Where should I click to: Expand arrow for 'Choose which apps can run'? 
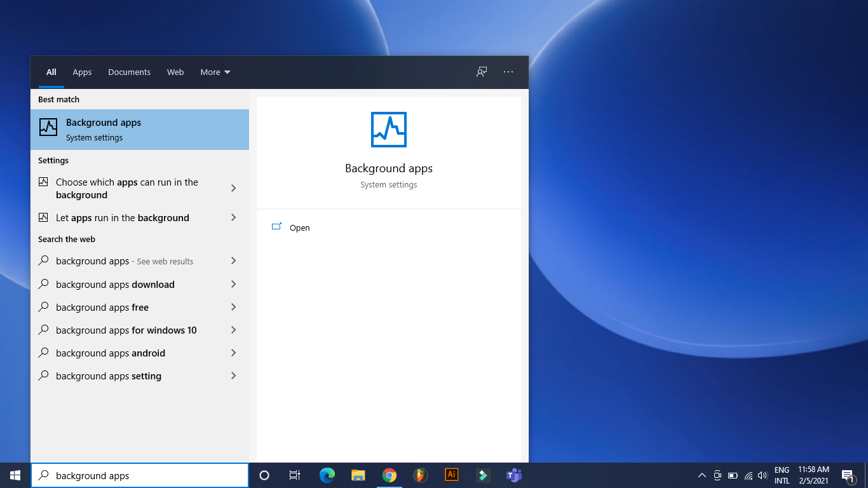click(233, 189)
